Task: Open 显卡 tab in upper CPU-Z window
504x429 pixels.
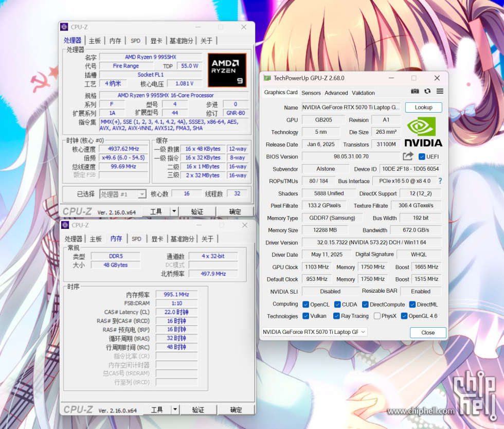Action: pyautogui.click(x=156, y=41)
